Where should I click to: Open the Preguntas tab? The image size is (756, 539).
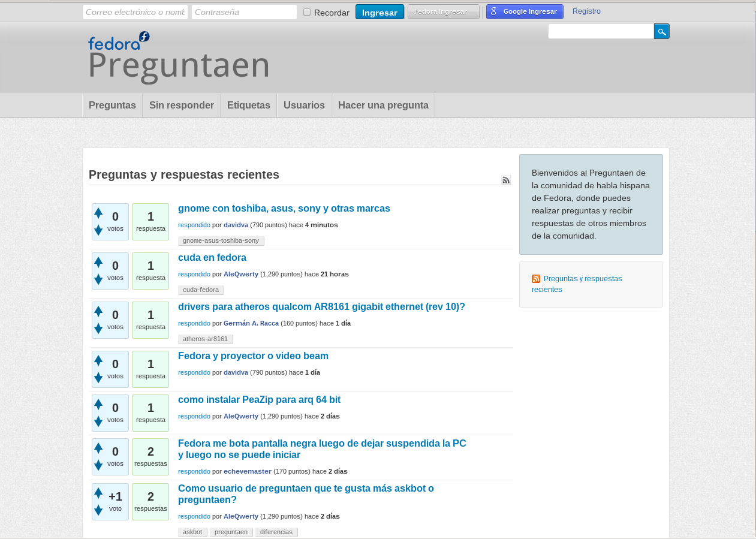click(x=112, y=106)
